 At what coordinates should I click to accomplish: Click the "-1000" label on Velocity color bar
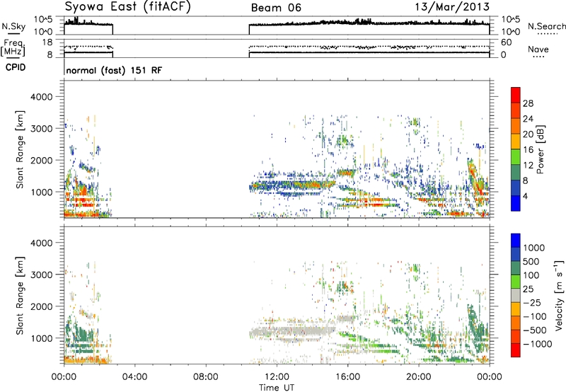[x=537, y=344]
